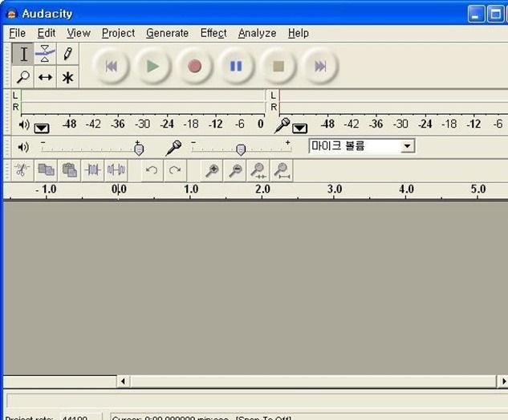508x420 pixels.
Task: Maximize the Audacity window
Action: point(495,14)
